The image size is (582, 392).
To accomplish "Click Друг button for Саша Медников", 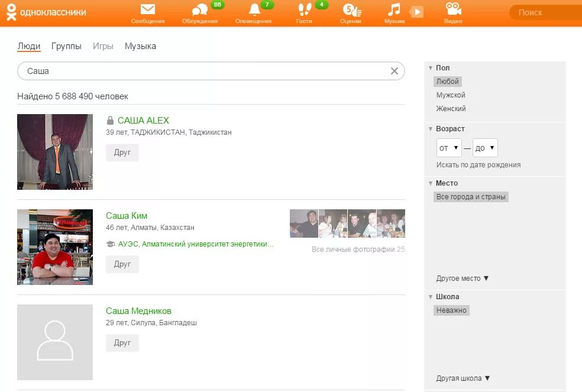I will pyautogui.click(x=122, y=343).
